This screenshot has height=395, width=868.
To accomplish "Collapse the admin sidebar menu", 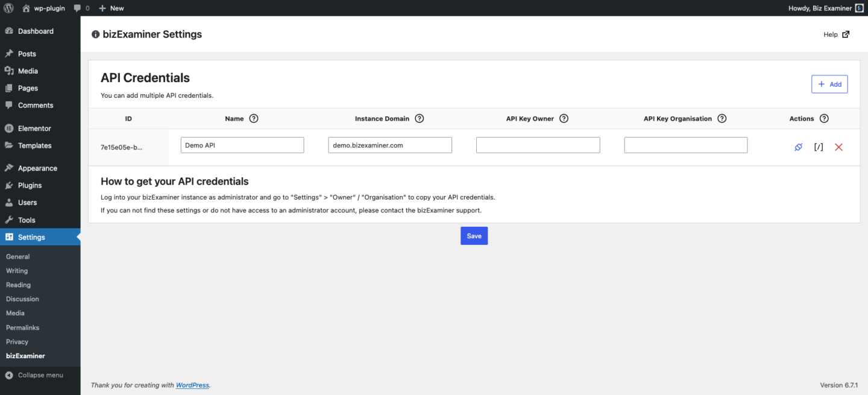I will click(40, 374).
